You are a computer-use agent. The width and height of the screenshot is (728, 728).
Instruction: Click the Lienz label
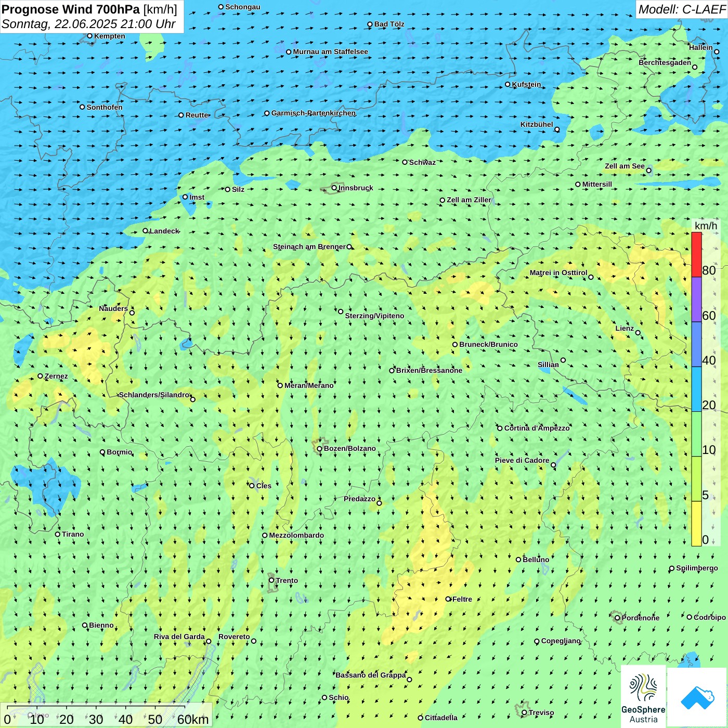click(x=625, y=328)
